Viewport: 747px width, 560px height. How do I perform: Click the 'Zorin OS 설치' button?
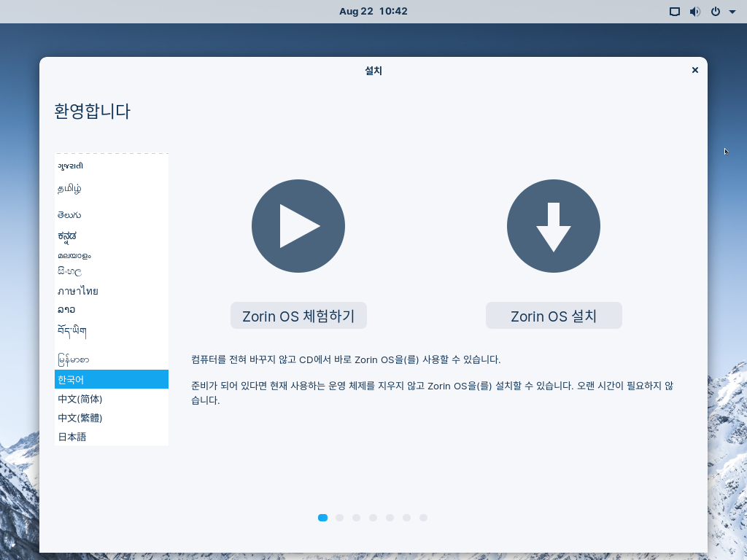pyautogui.click(x=554, y=315)
